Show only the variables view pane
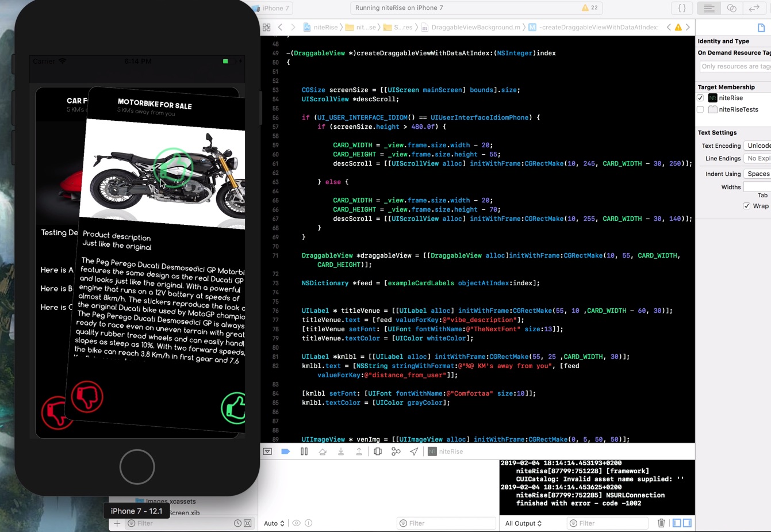Viewport: 771px width, 532px height. [677, 523]
